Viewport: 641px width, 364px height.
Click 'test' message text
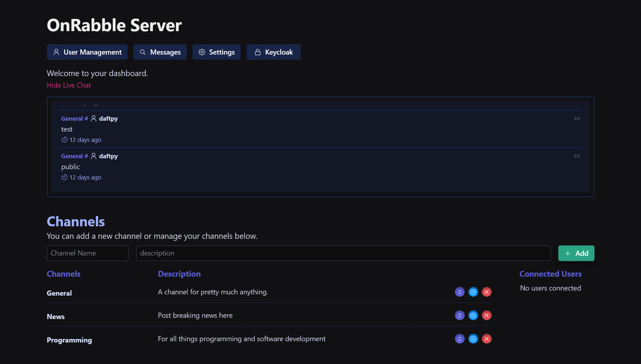(67, 129)
